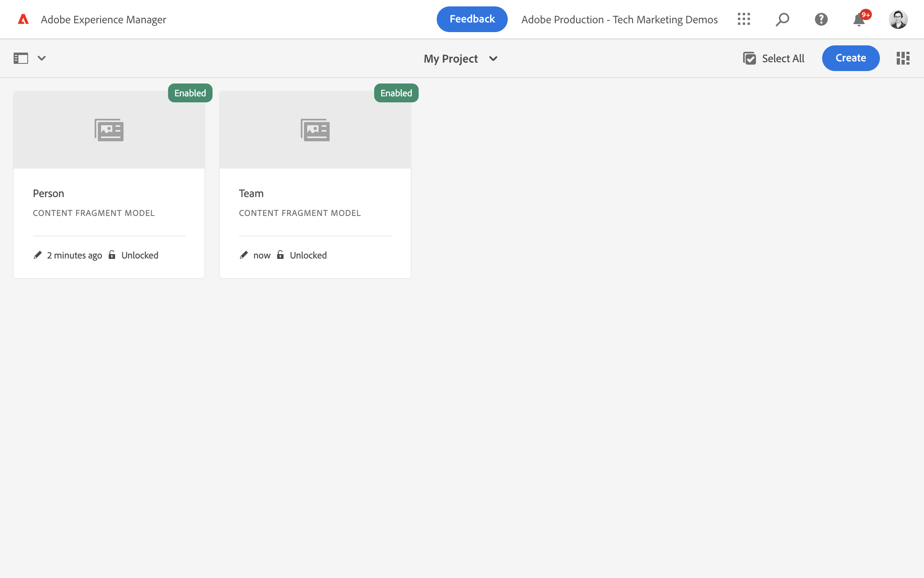Open the Person model thumbnail
Screen dimensions: 924x578
109,130
